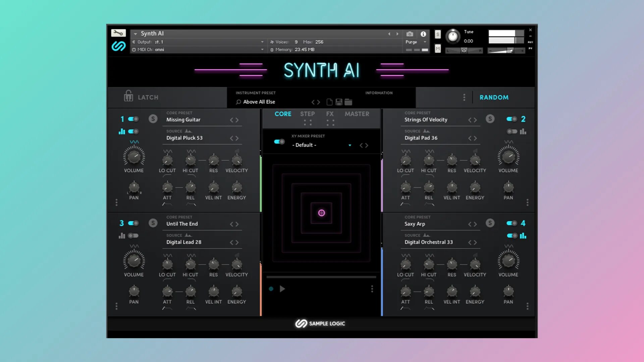Click the solo S icon on slot 3
Image resolution: width=644 pixels, height=362 pixels.
152,223
